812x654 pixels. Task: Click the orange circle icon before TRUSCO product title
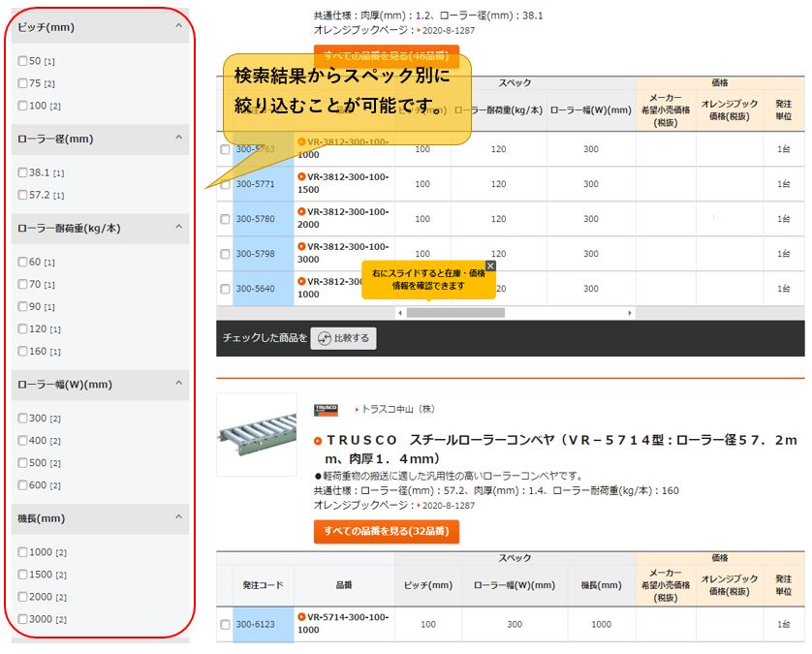click(318, 441)
